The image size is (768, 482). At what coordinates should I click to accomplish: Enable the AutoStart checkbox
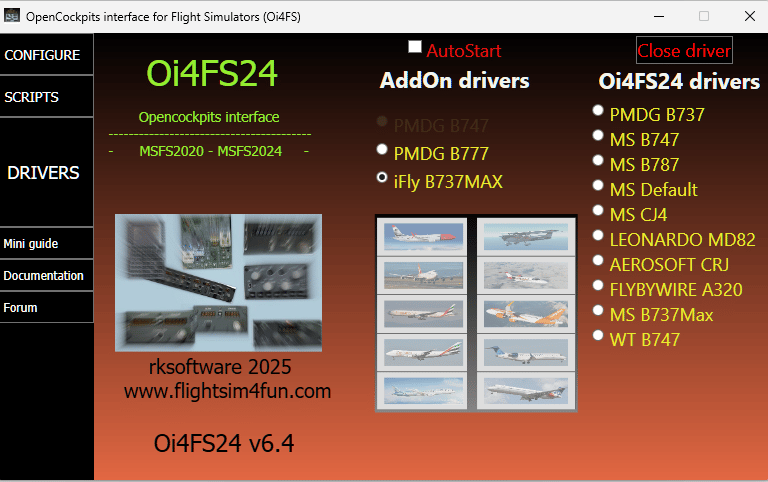(415, 47)
